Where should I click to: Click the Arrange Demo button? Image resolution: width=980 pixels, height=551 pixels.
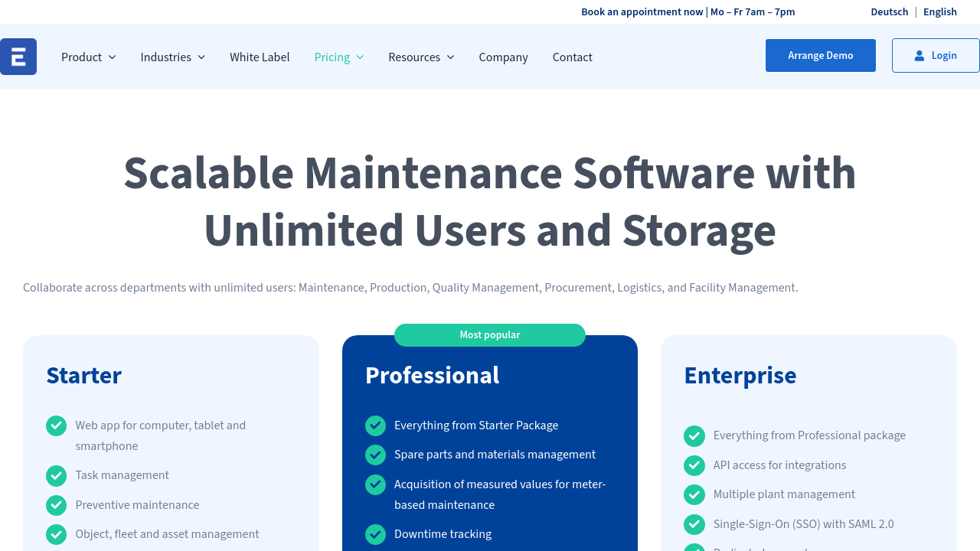click(x=820, y=56)
